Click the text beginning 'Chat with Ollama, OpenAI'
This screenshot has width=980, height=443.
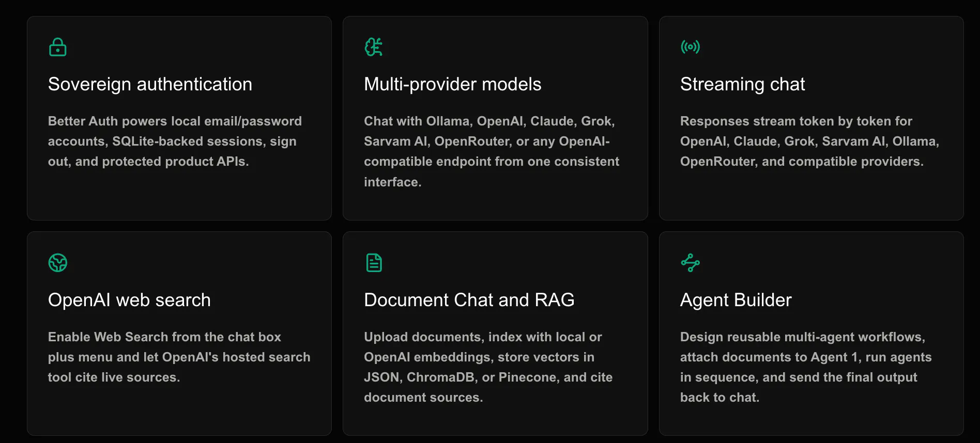[492, 151]
